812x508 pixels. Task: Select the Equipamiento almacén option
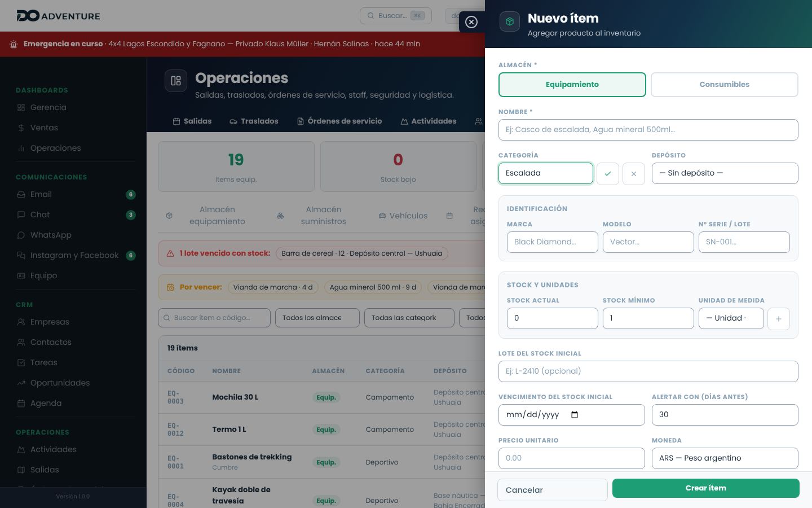coord(572,85)
